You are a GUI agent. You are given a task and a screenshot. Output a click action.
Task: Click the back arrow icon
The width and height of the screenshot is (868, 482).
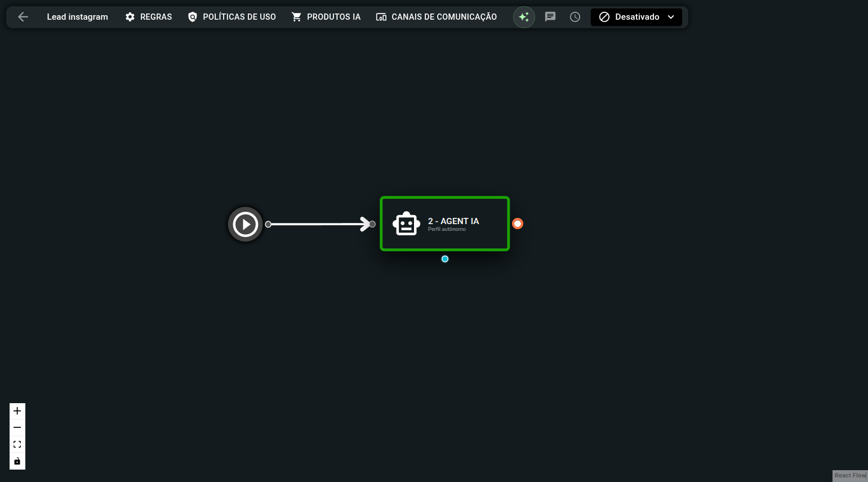pos(23,17)
